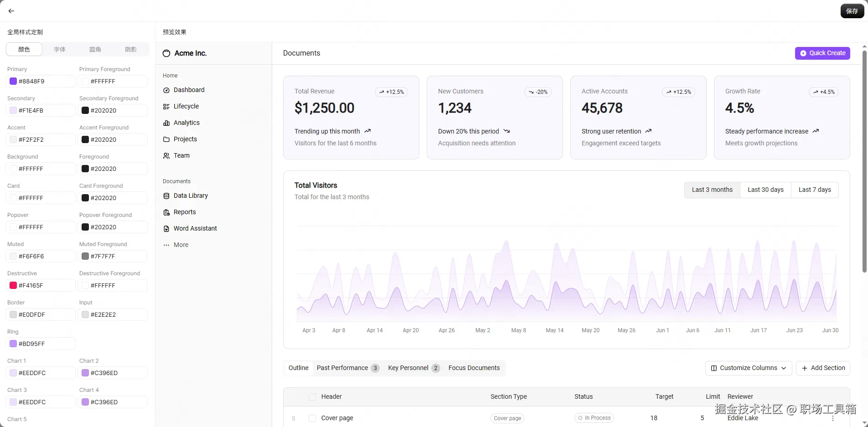Tick the Header select-all checkbox

[x=312, y=397]
